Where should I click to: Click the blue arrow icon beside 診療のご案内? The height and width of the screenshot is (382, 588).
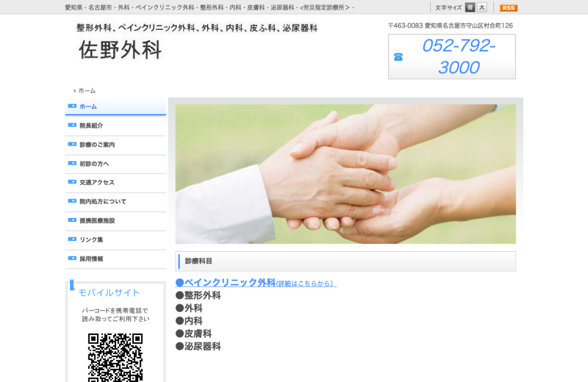[x=72, y=144]
